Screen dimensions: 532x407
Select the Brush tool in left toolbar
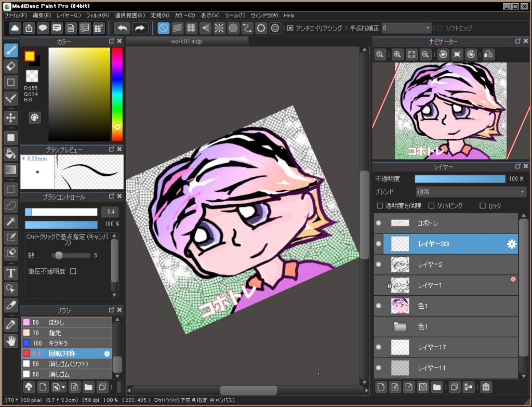pyautogui.click(x=11, y=50)
